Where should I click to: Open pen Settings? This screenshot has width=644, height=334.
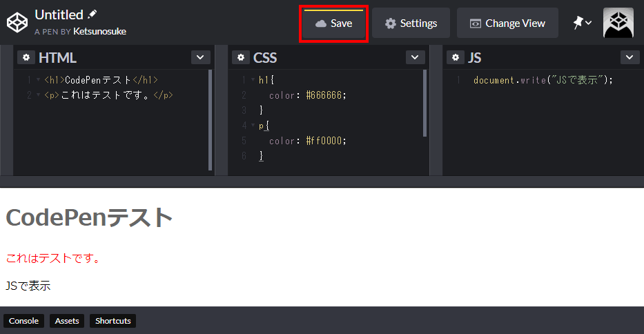tap(411, 23)
